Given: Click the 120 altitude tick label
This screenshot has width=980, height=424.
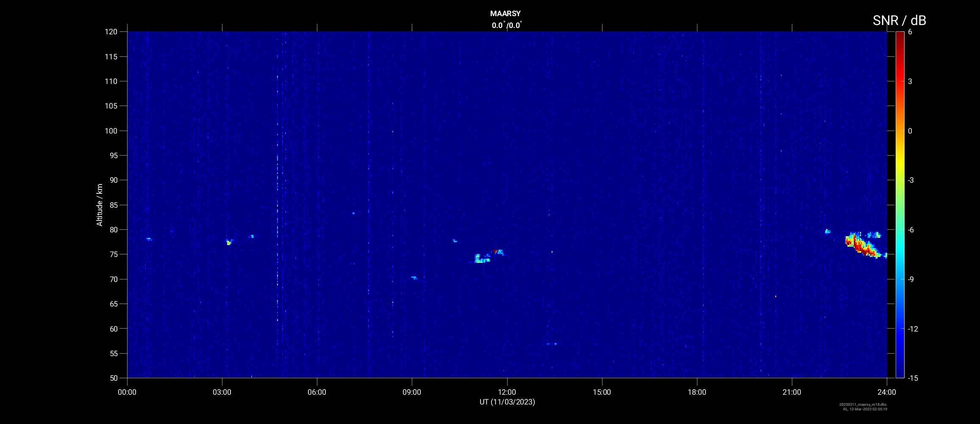Looking at the screenshot, I should click(x=111, y=32).
